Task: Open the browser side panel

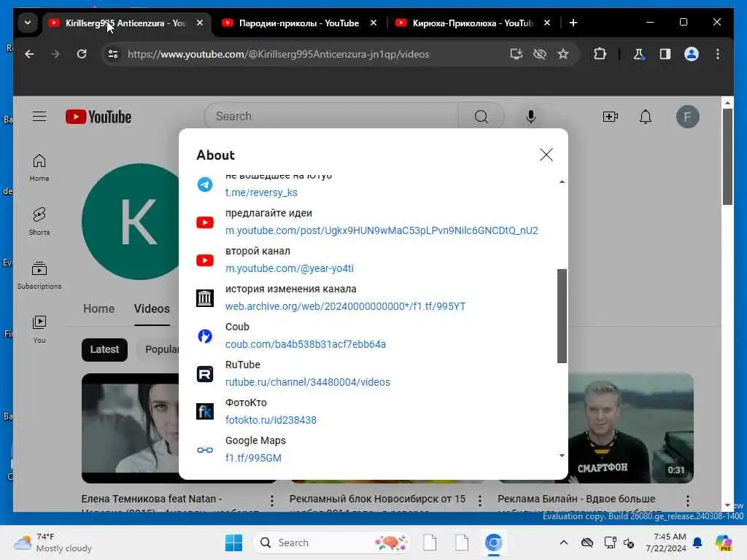Action: (665, 54)
